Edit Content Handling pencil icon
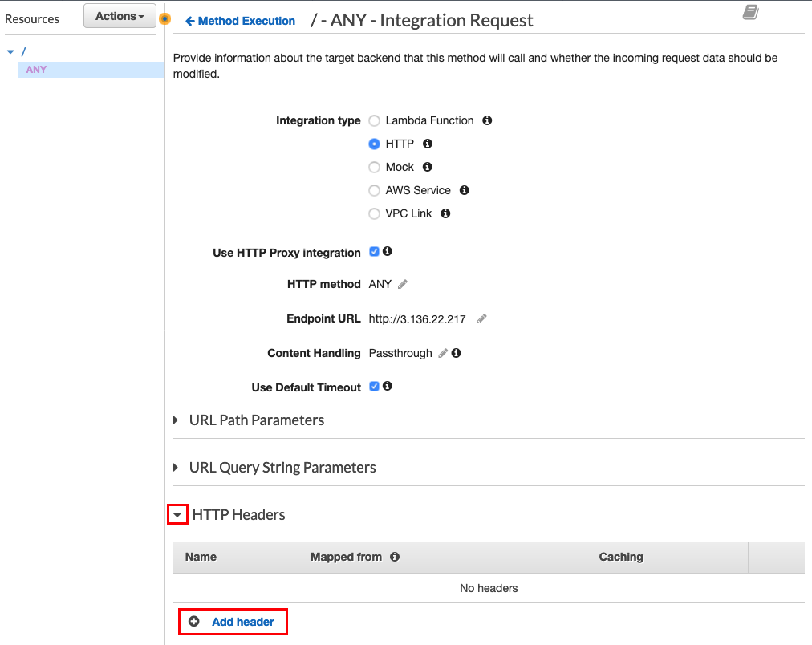The width and height of the screenshot is (812, 645). [x=443, y=353]
